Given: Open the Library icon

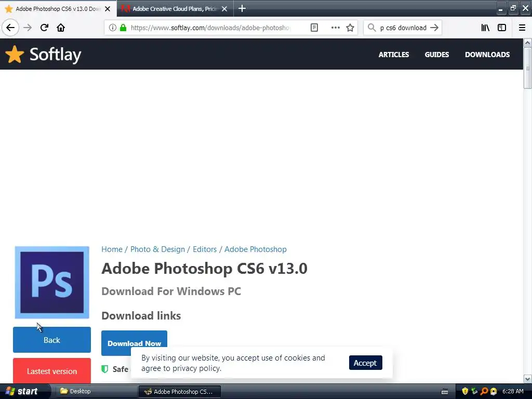Looking at the screenshot, I should coord(485,28).
